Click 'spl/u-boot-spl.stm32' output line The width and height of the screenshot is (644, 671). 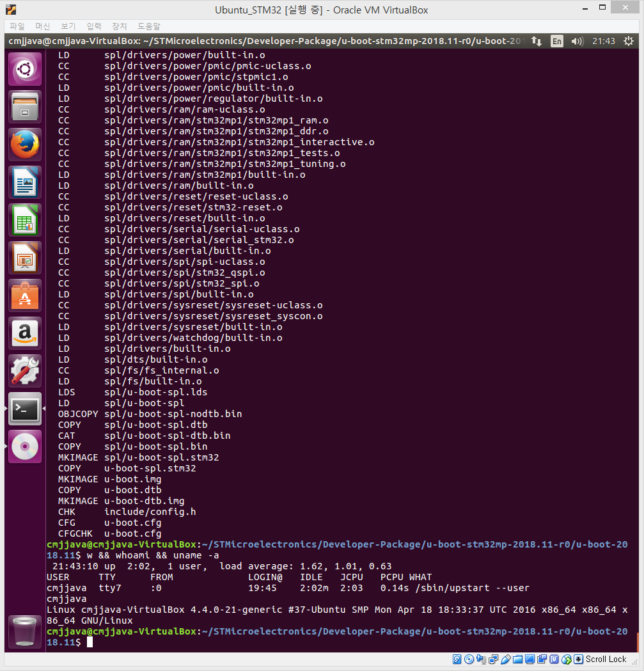pos(162,457)
